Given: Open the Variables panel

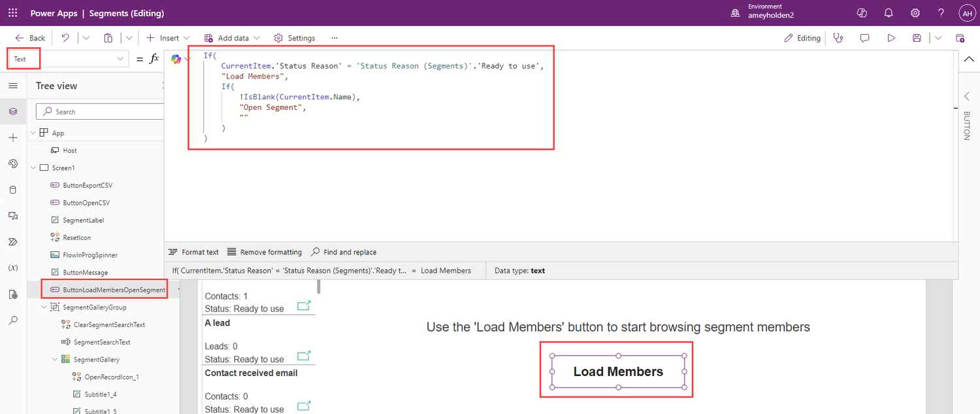Looking at the screenshot, I should coord(13,268).
